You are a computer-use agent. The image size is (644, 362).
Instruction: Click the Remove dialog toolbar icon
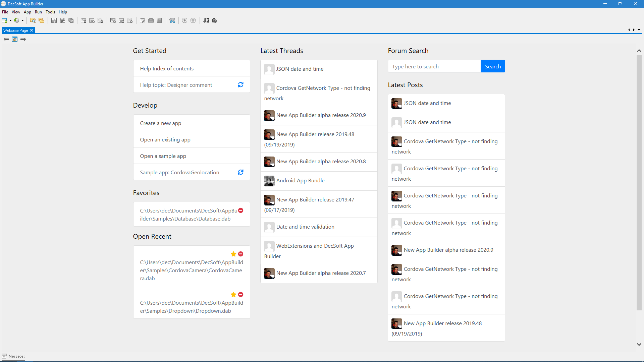(121, 20)
